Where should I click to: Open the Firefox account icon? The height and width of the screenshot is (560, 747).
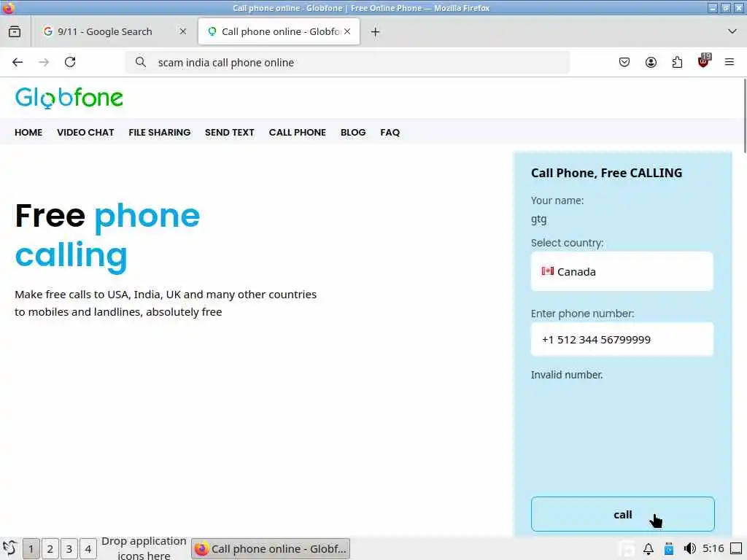click(651, 63)
